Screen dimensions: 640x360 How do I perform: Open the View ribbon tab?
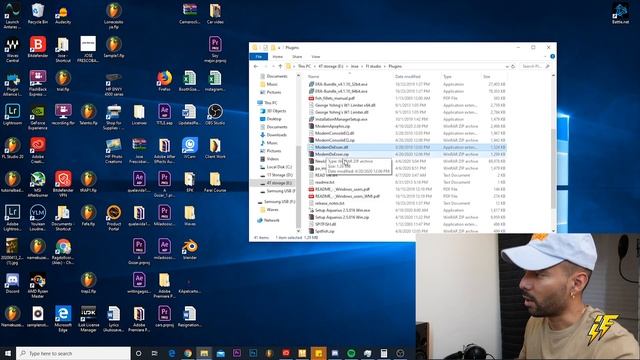pos(316,57)
